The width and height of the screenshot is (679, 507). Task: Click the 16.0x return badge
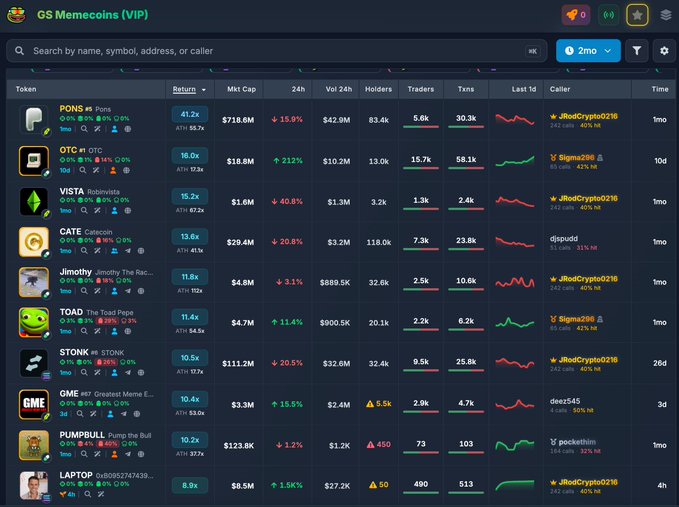coord(190,155)
